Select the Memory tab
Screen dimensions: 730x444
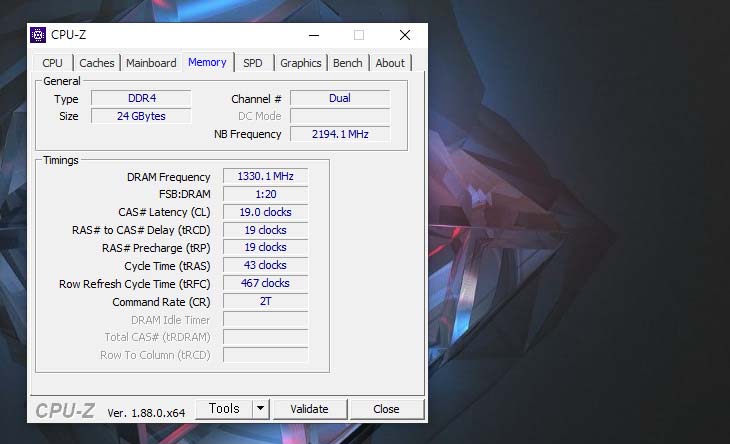pyautogui.click(x=207, y=62)
